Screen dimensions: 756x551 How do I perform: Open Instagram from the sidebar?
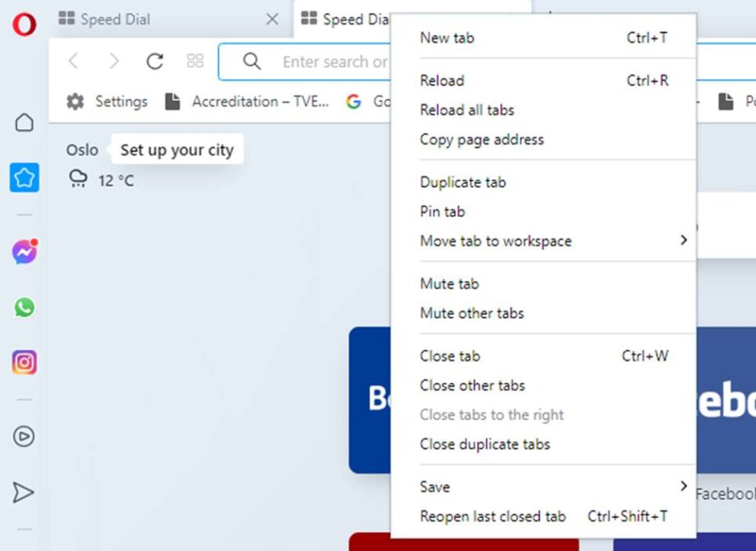click(24, 361)
